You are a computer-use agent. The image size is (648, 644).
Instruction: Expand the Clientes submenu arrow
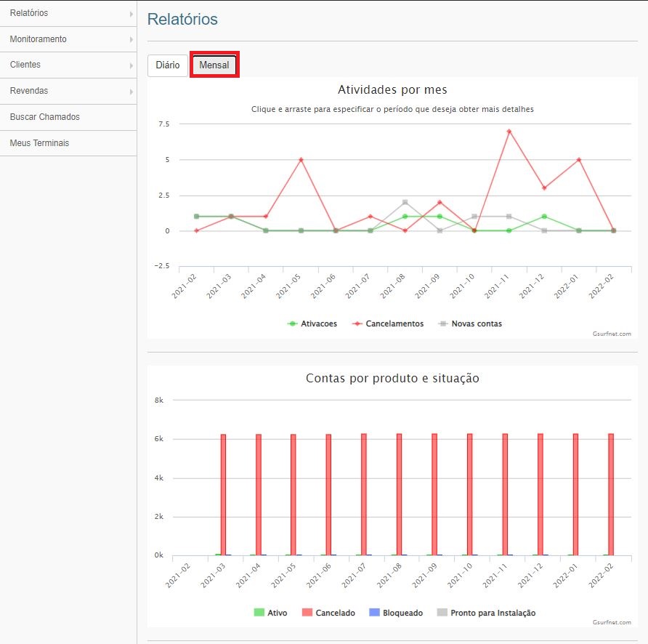coord(131,65)
